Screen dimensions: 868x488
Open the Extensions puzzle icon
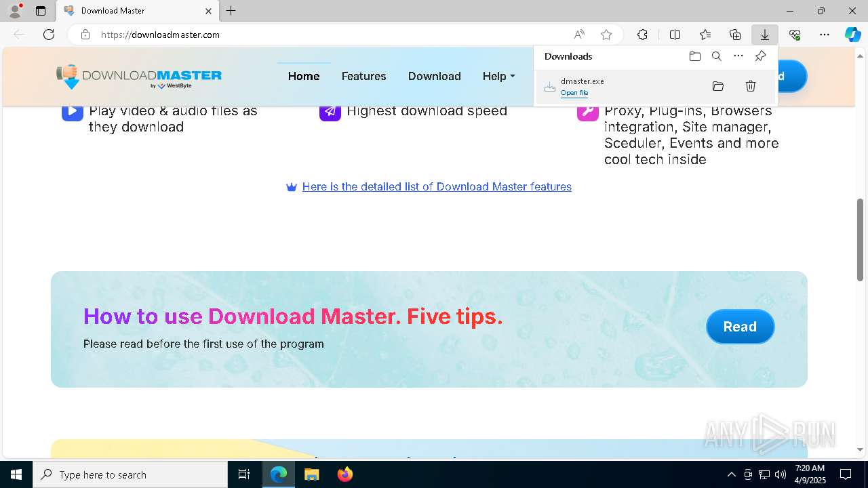[642, 35]
